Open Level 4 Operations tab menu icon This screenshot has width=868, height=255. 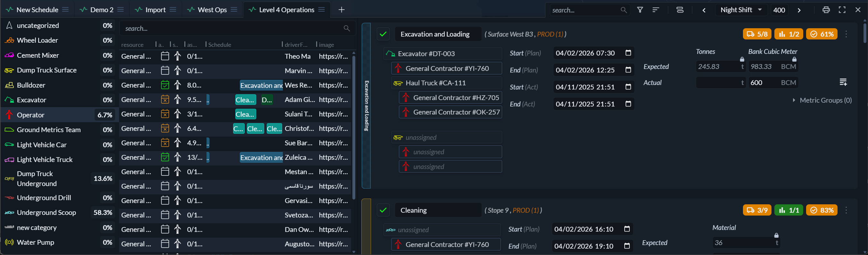tap(322, 9)
